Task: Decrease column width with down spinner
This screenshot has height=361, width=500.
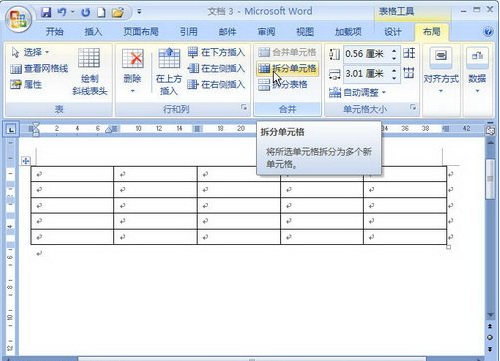Action: [x=394, y=78]
